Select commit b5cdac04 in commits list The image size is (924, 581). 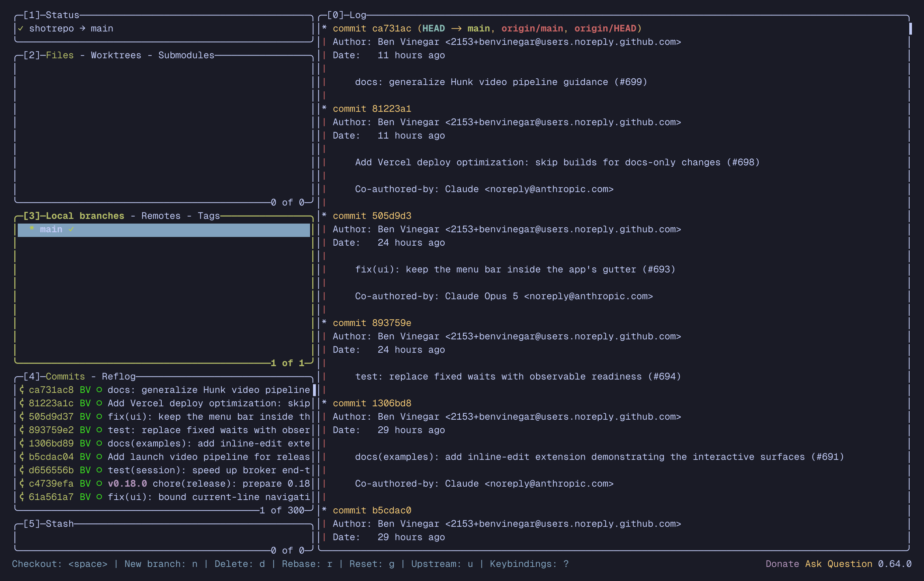(164, 457)
